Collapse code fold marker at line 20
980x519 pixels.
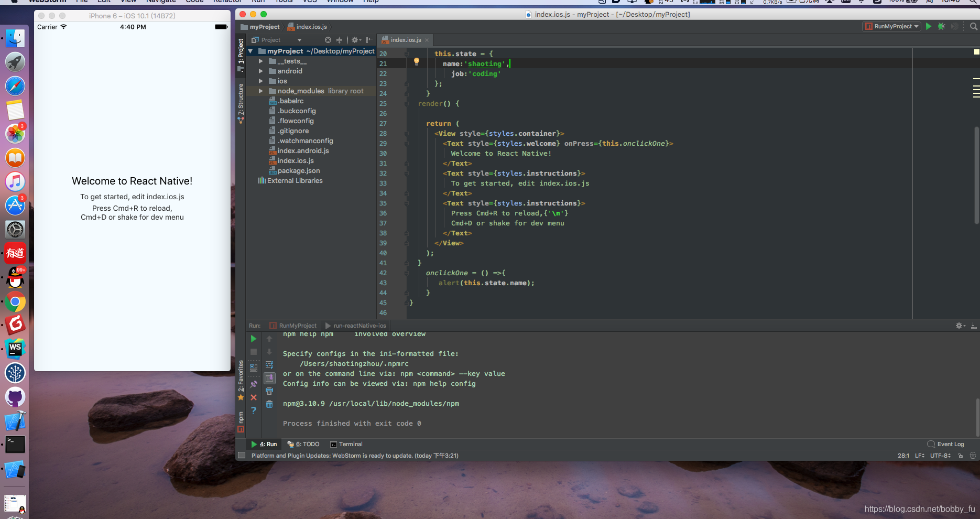pos(407,53)
